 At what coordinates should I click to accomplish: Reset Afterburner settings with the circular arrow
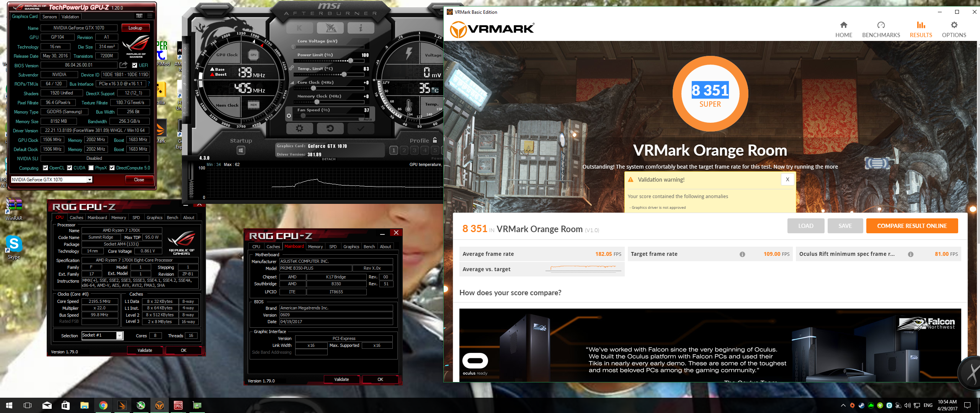pyautogui.click(x=330, y=128)
